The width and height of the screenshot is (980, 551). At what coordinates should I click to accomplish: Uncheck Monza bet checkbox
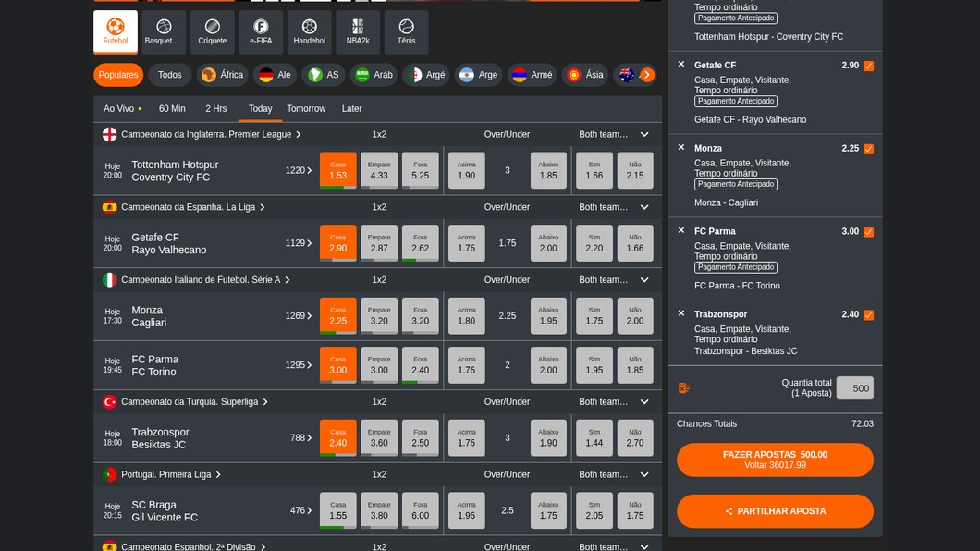[869, 149]
